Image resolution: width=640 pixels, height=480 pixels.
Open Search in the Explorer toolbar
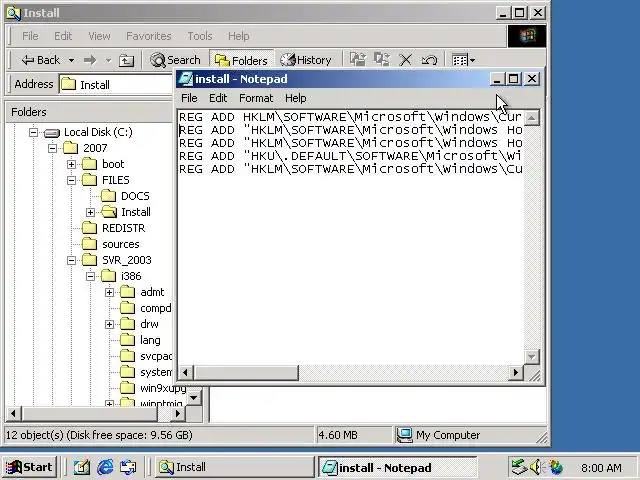(175, 60)
